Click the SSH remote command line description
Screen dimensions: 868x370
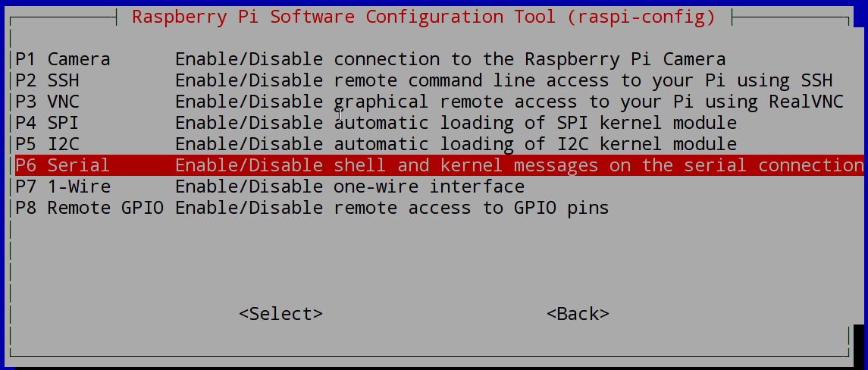(x=504, y=80)
